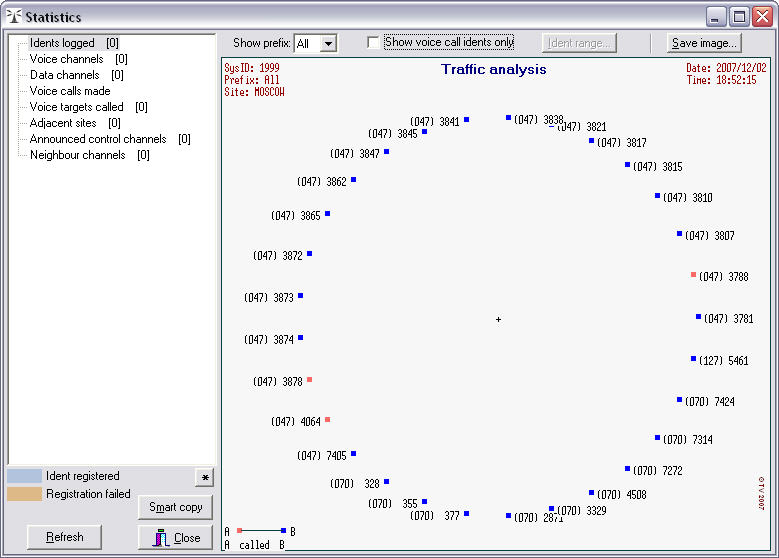Select Neighbour channels tree item
The width and height of the screenshot is (779, 558).
[89, 155]
